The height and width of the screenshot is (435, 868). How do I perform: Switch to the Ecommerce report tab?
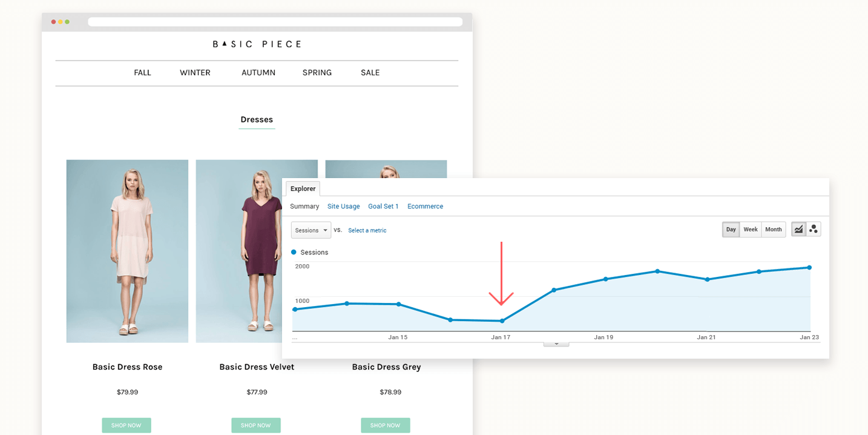425,206
